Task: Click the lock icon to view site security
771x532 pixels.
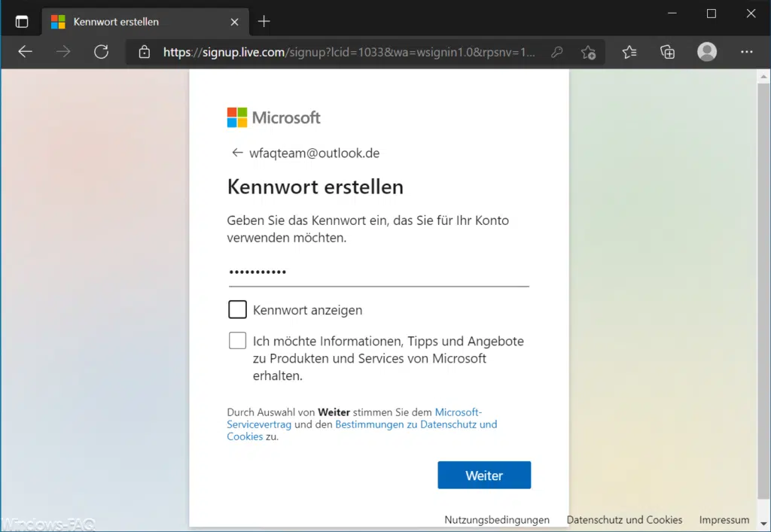Action: click(143, 52)
